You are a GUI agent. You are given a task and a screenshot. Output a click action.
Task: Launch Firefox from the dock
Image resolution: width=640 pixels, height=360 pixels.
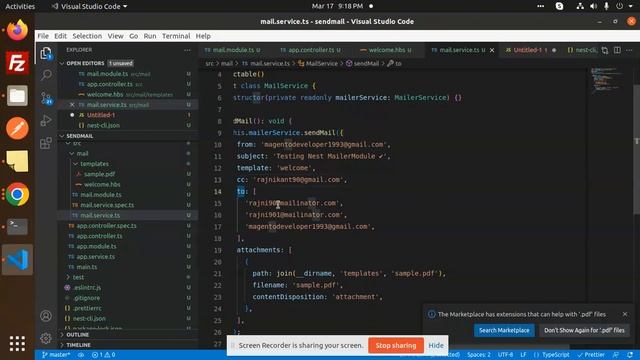(x=17, y=30)
